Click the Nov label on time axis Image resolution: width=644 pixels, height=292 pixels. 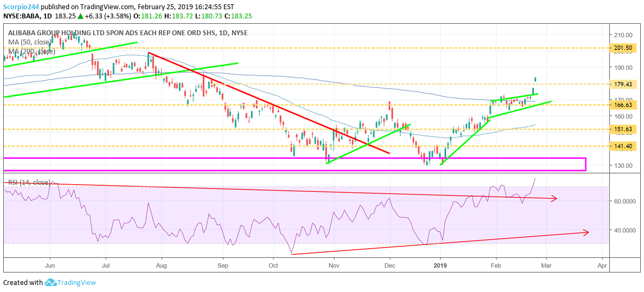click(x=334, y=265)
